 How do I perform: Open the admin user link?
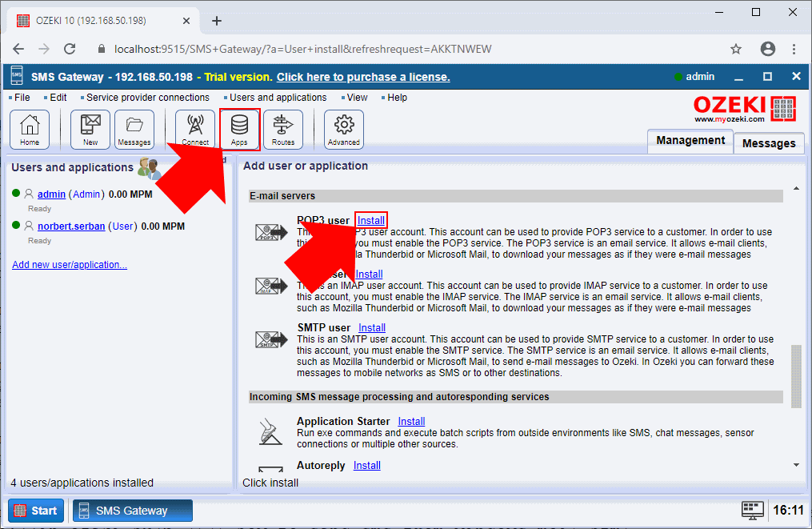(51, 194)
